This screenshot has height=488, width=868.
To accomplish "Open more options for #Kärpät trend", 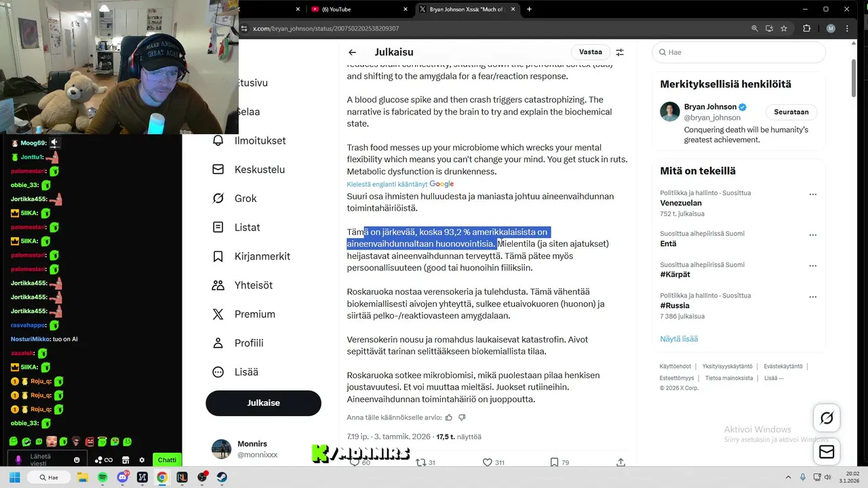I will (812, 266).
